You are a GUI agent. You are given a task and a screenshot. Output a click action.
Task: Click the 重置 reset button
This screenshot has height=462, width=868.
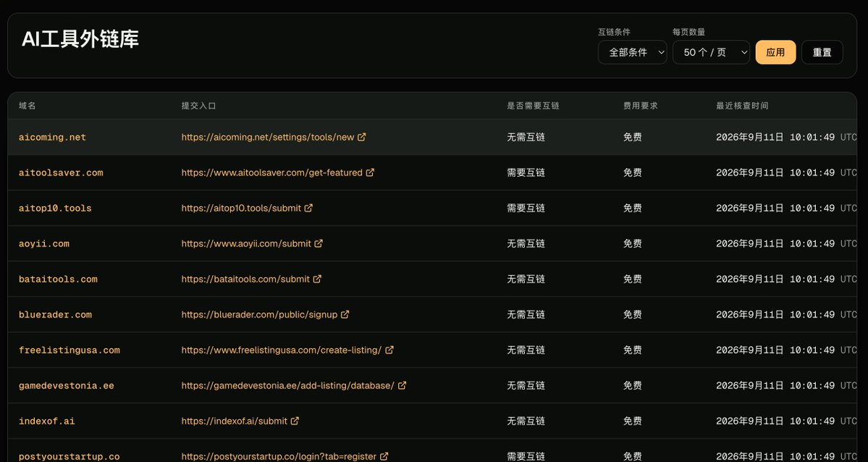822,52
